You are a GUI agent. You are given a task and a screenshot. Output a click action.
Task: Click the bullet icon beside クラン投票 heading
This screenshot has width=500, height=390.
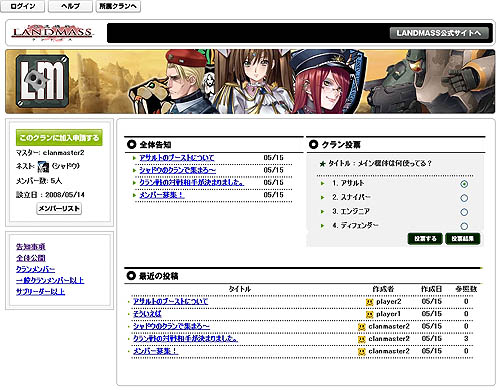pos(313,145)
